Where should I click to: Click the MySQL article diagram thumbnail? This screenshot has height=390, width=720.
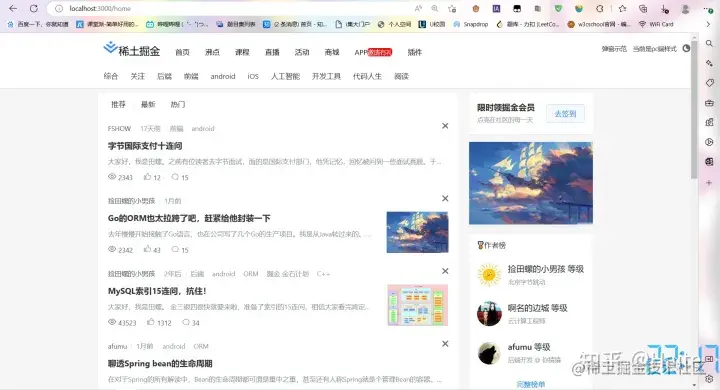point(417,305)
